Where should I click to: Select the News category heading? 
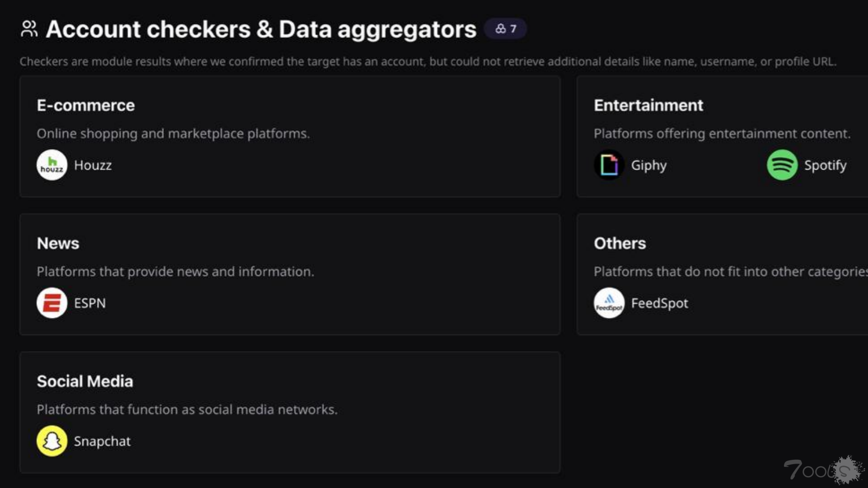pyautogui.click(x=58, y=243)
